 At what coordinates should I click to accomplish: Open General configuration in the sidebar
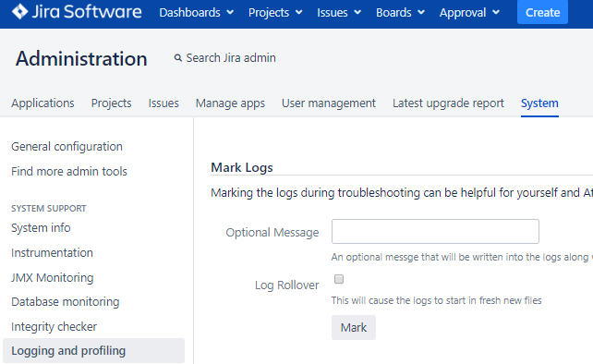pyautogui.click(x=67, y=147)
